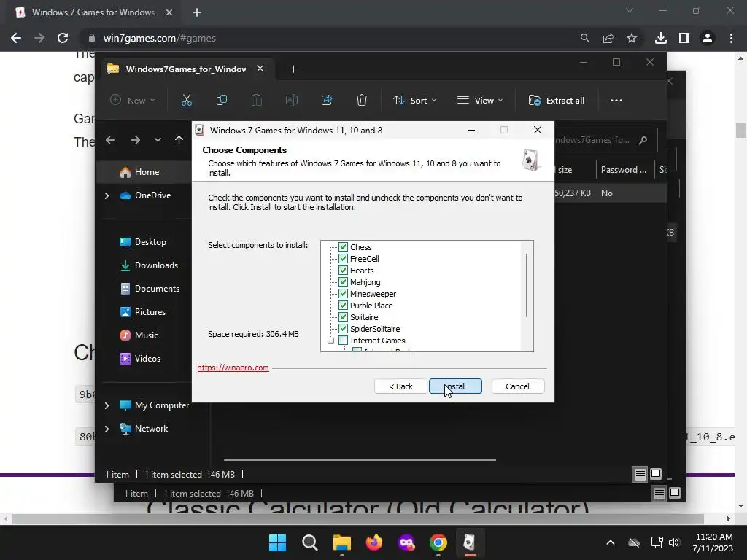Click the Delete trash icon in Explorer
Screen dimensions: 747x560
[362, 101]
